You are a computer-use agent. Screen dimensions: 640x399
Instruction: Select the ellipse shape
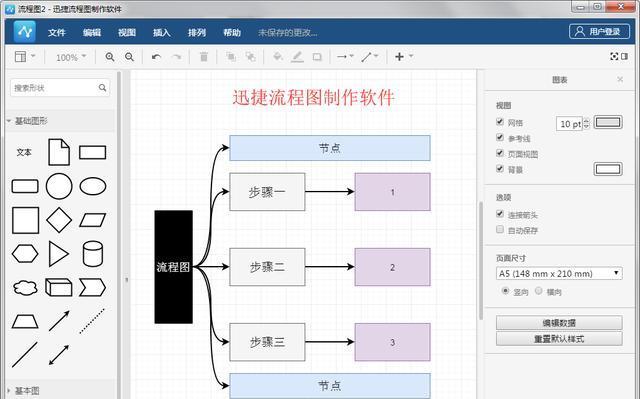click(x=93, y=186)
